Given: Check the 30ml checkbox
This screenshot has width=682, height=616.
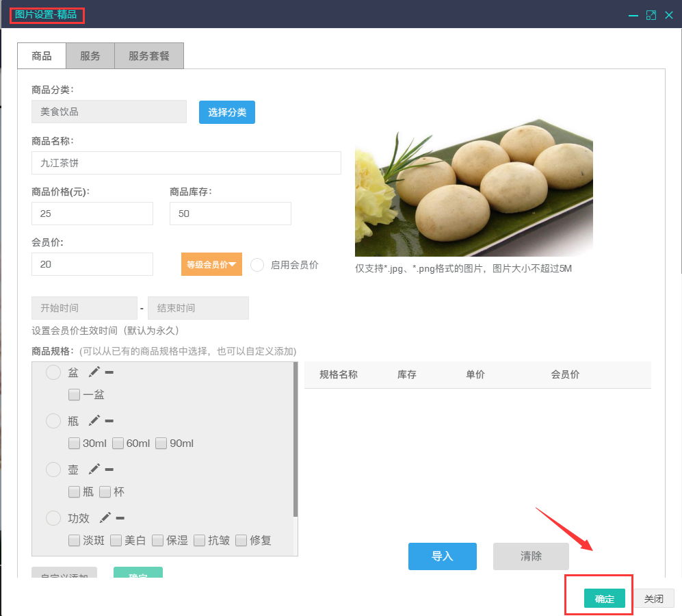Looking at the screenshot, I should [74, 443].
